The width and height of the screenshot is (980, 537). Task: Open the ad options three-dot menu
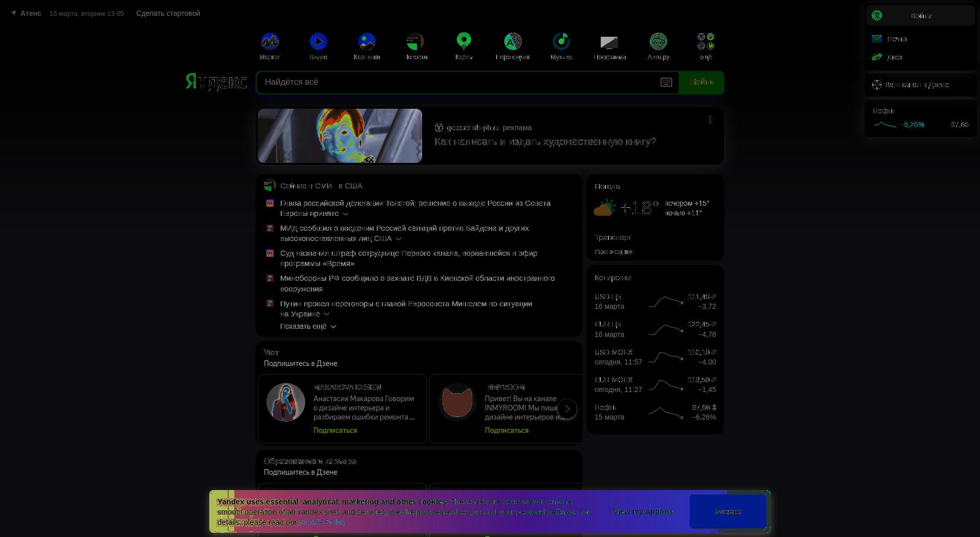coord(710,119)
